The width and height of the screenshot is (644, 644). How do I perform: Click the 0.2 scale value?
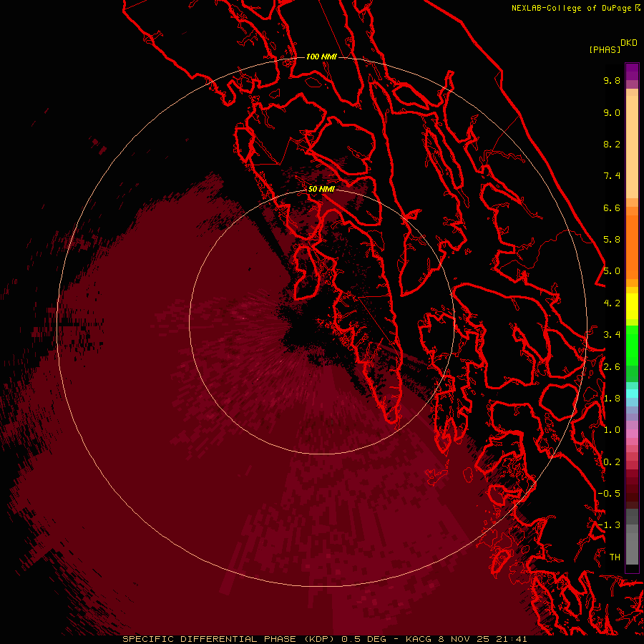(x=612, y=462)
